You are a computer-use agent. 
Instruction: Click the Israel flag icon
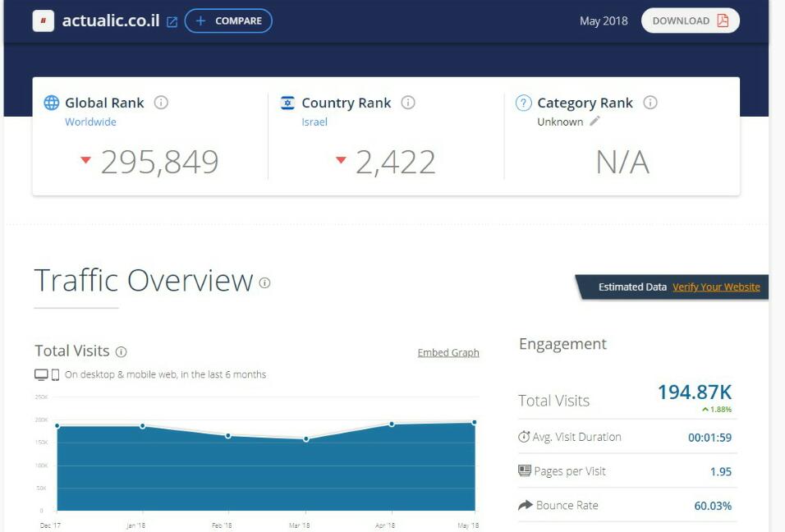click(287, 103)
